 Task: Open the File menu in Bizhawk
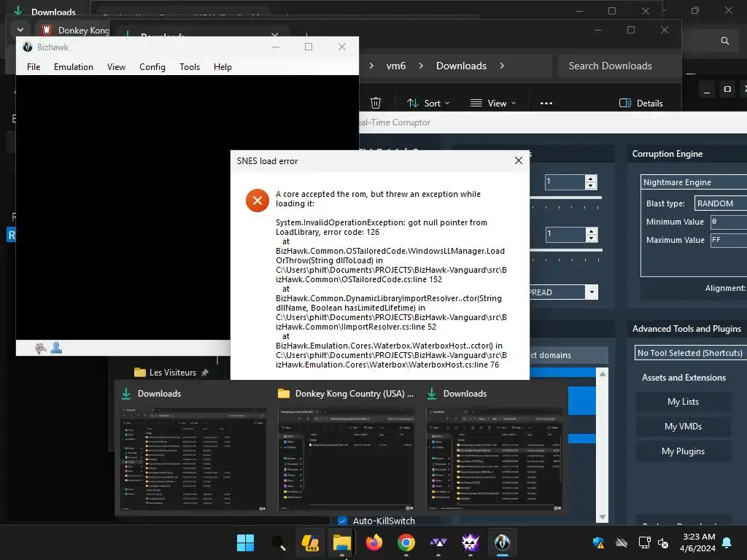pyautogui.click(x=34, y=66)
